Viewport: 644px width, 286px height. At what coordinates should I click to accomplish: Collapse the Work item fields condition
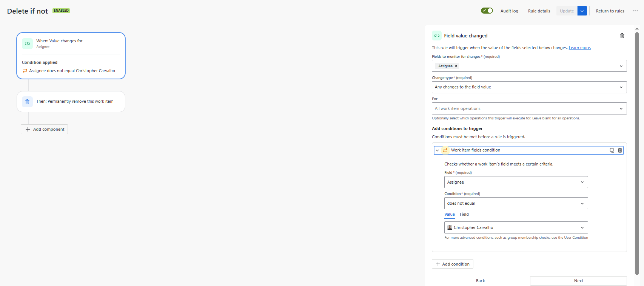click(438, 150)
